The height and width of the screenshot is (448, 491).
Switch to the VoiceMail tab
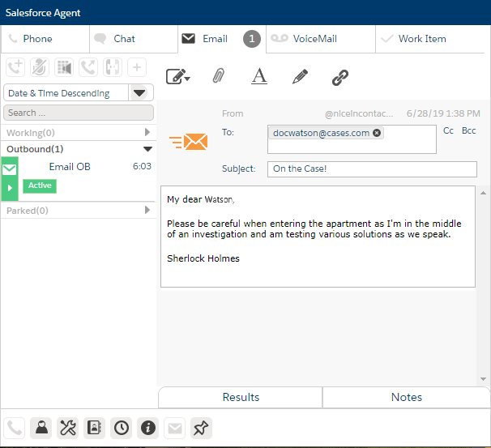coord(321,39)
